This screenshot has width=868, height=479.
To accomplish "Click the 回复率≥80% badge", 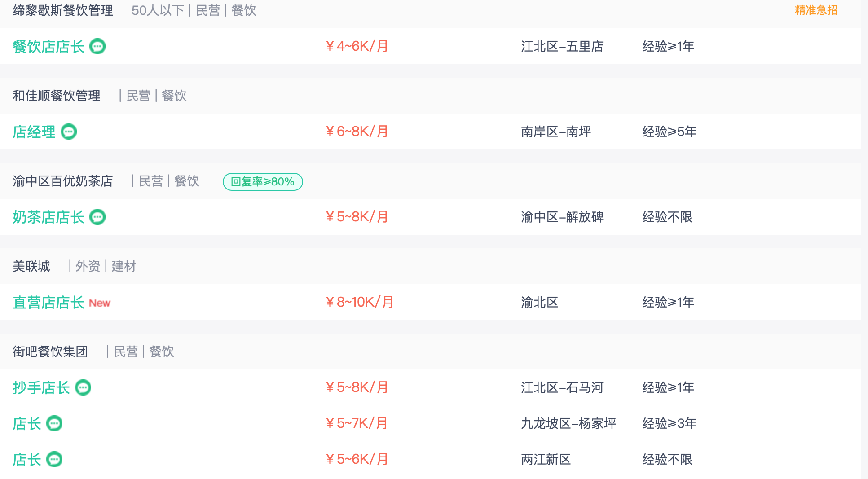I will click(x=263, y=182).
